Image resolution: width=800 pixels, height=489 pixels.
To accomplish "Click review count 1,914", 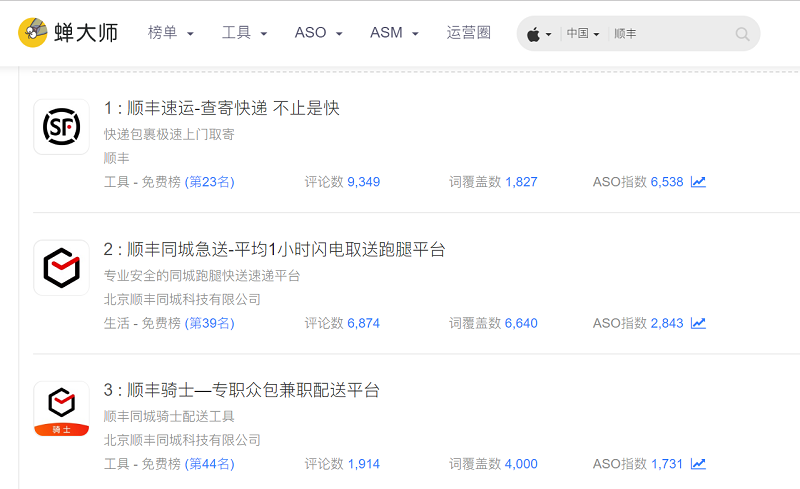I will point(364,464).
